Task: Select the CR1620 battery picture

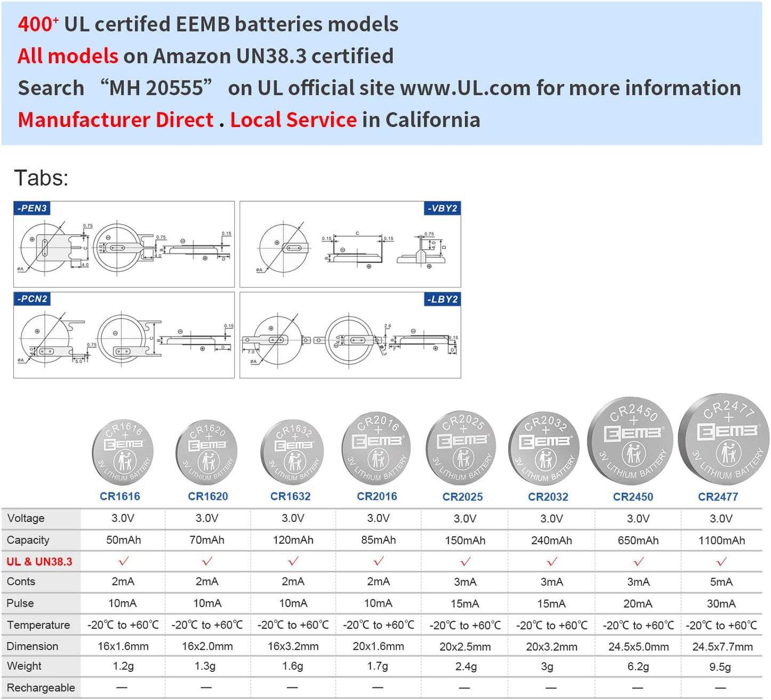Action: pos(206,452)
